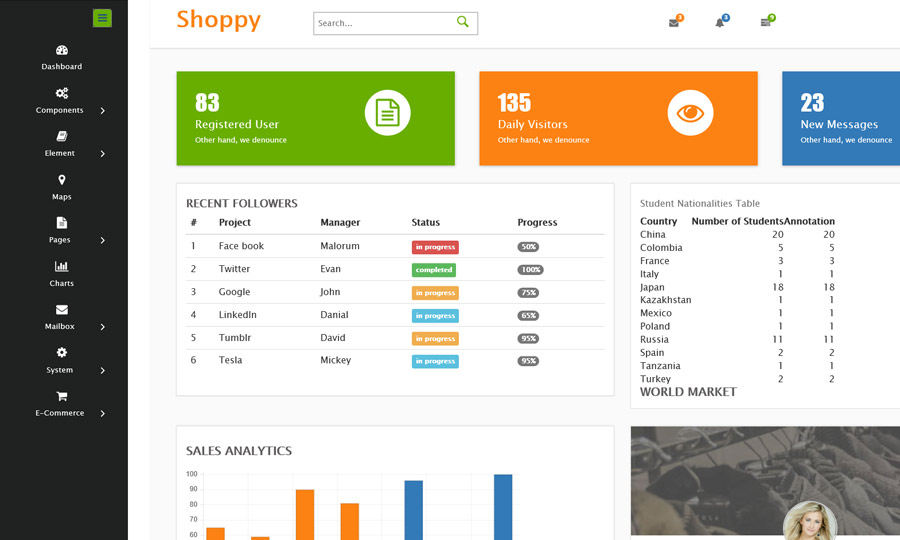Click the tasks list icon in header
This screenshot has height=540, width=900.
765,22
